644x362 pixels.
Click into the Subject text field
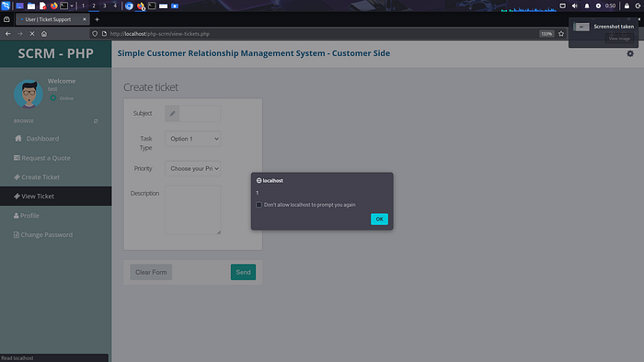click(200, 114)
